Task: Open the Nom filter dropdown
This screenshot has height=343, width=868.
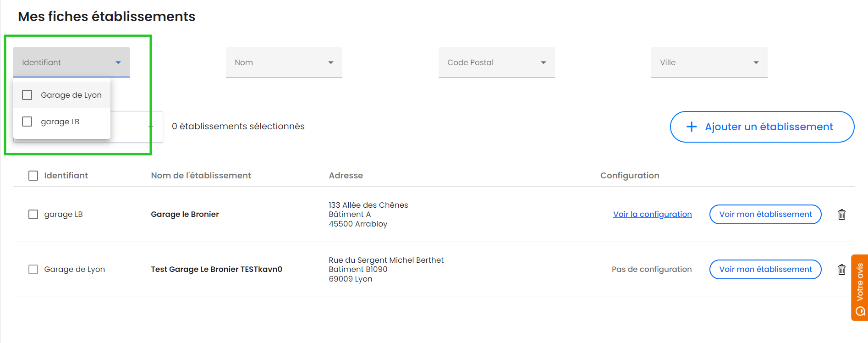Action: pyautogui.click(x=284, y=62)
